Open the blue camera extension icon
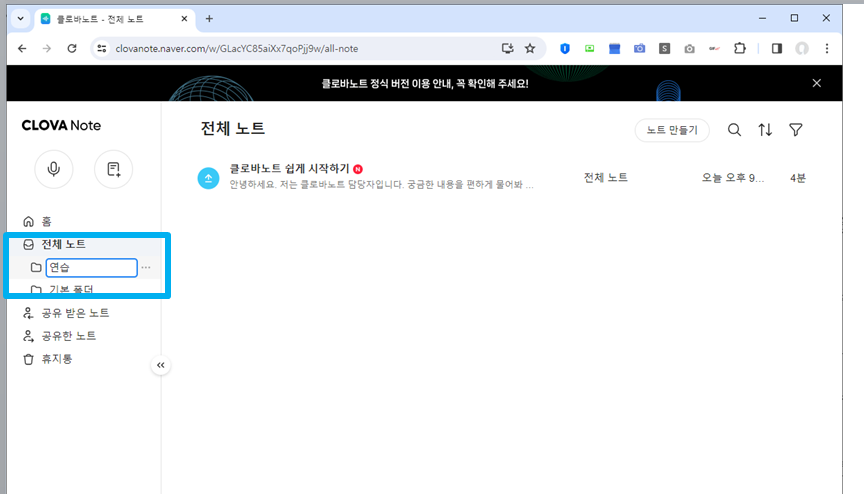This screenshot has width=864, height=494. (639, 48)
